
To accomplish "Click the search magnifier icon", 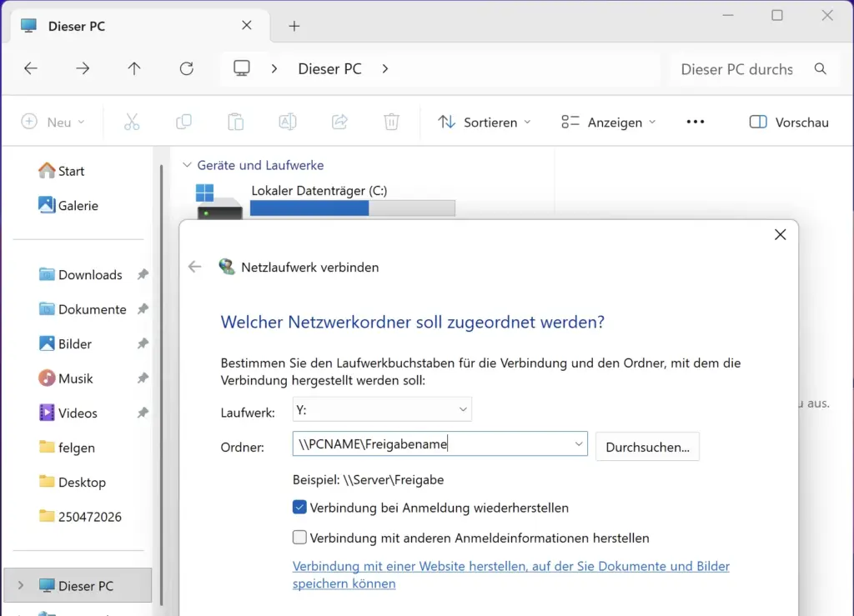I will coord(821,68).
